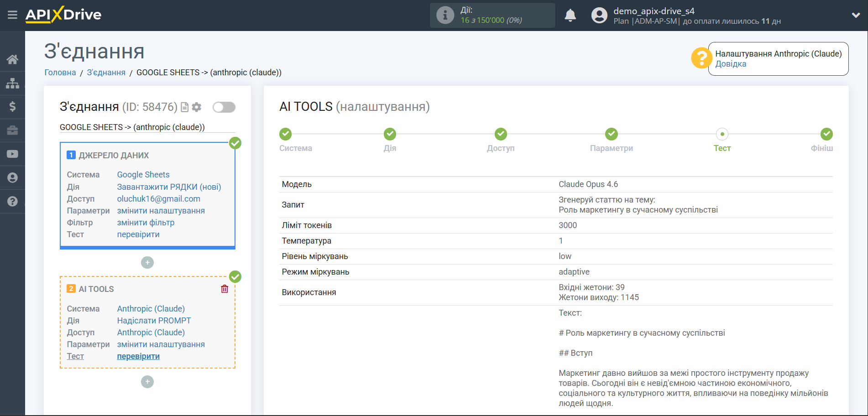This screenshot has width=868, height=416.
Task: Open the YouTube video icon in sidebar
Action: (12, 154)
